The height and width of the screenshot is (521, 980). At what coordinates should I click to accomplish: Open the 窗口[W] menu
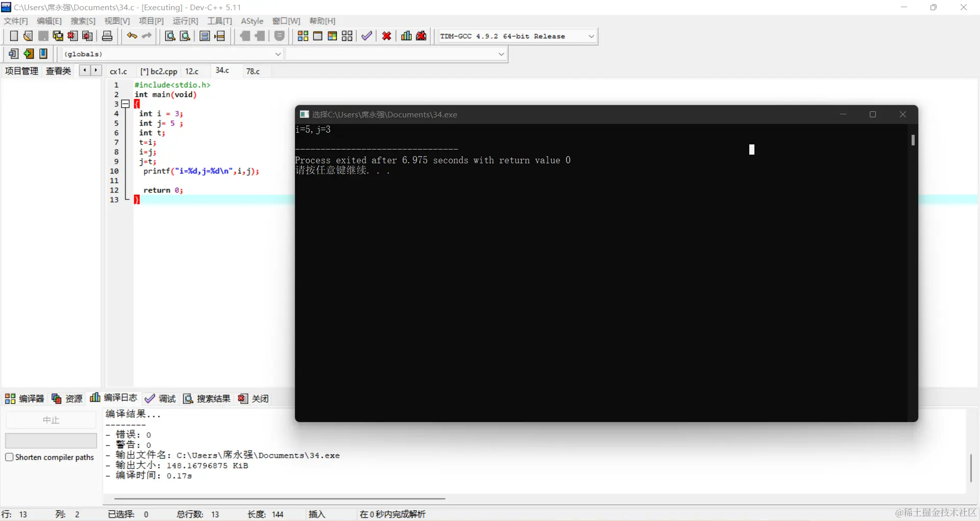point(286,21)
